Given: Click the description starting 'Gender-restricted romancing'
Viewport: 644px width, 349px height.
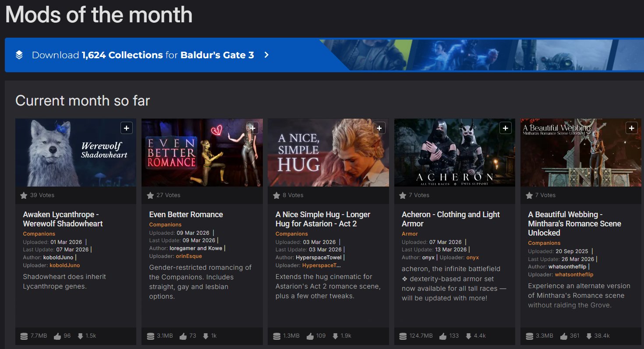Looking at the screenshot, I should pyautogui.click(x=201, y=282).
